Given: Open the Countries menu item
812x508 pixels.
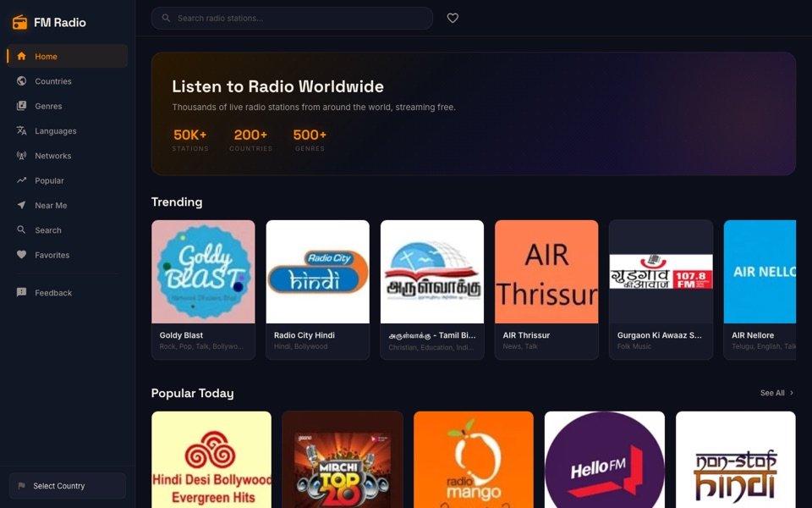Looking at the screenshot, I should click(68, 81).
